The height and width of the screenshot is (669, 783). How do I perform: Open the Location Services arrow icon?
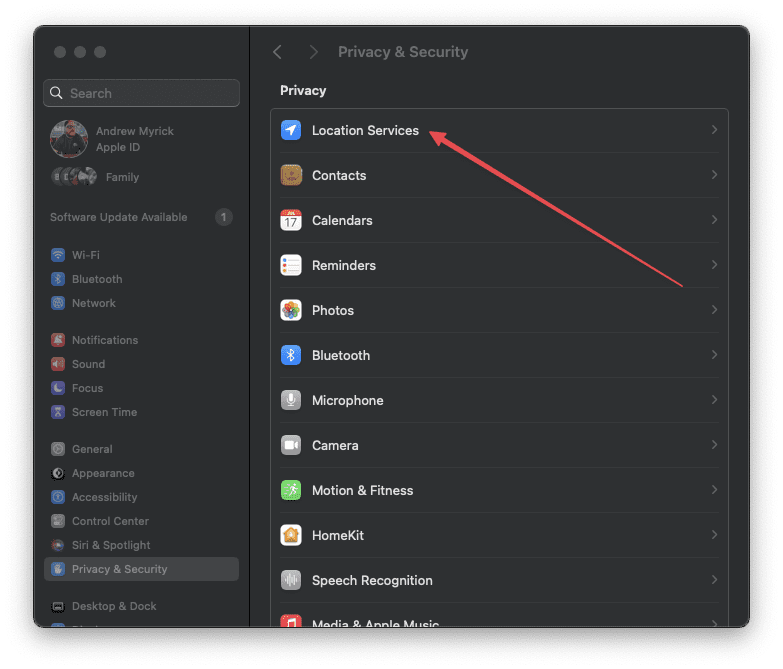tap(291, 130)
